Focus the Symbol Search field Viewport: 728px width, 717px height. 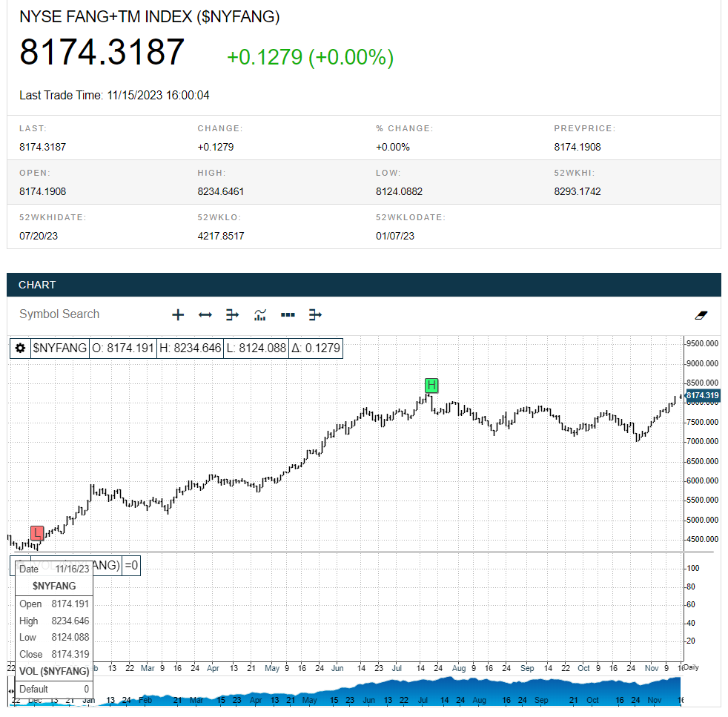[x=59, y=314]
